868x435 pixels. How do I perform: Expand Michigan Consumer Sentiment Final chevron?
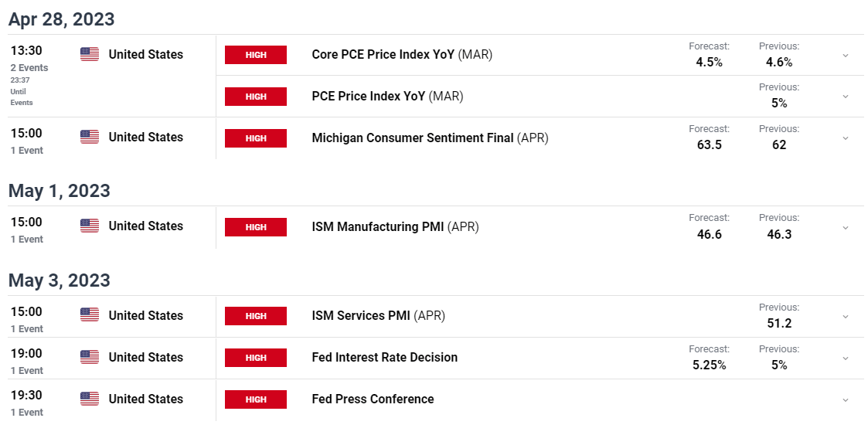tap(846, 138)
